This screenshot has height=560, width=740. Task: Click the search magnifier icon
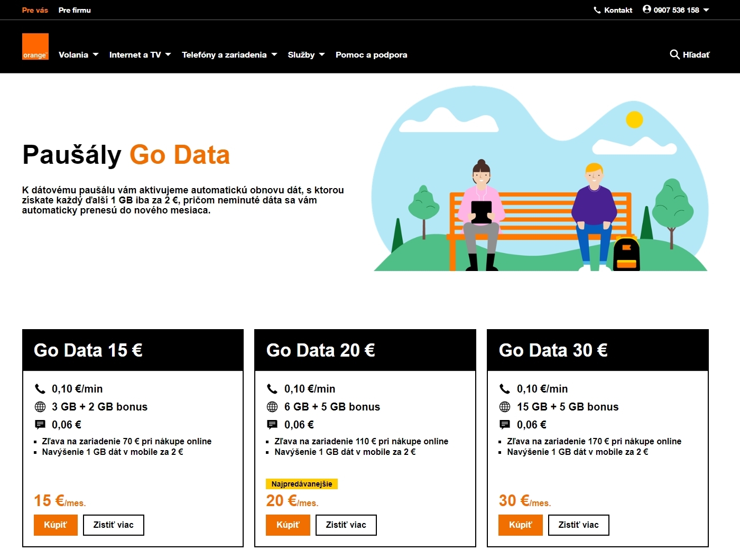click(x=674, y=54)
